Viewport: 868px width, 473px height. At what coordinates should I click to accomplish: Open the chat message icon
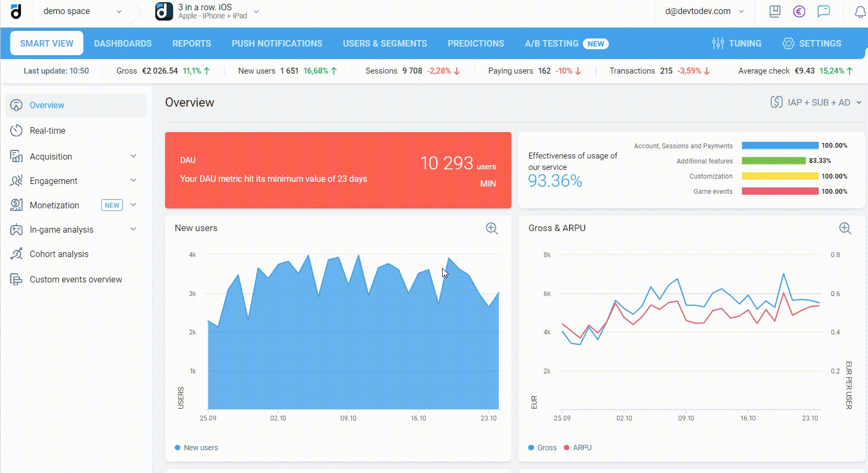point(824,11)
